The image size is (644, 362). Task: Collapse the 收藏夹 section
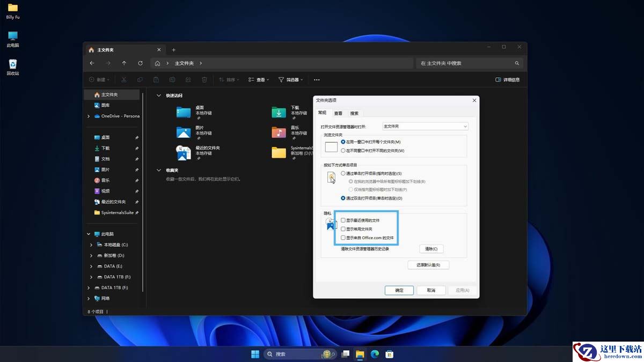pos(158,170)
